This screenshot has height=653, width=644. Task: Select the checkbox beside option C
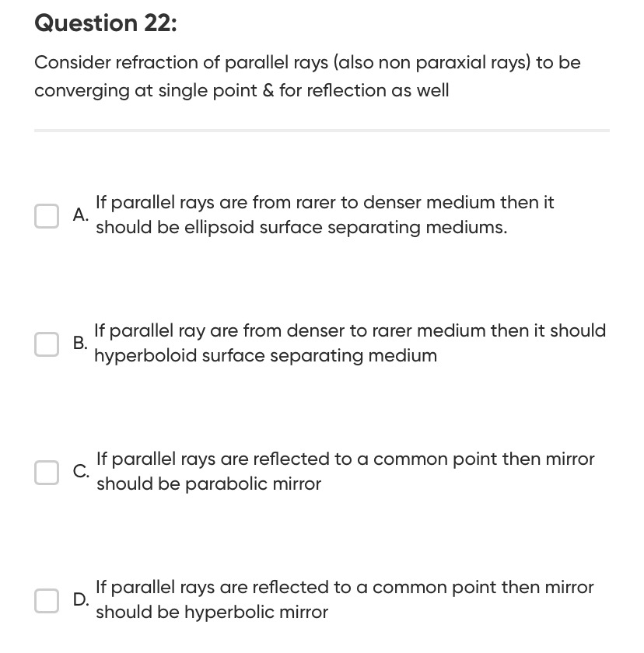[47, 473]
